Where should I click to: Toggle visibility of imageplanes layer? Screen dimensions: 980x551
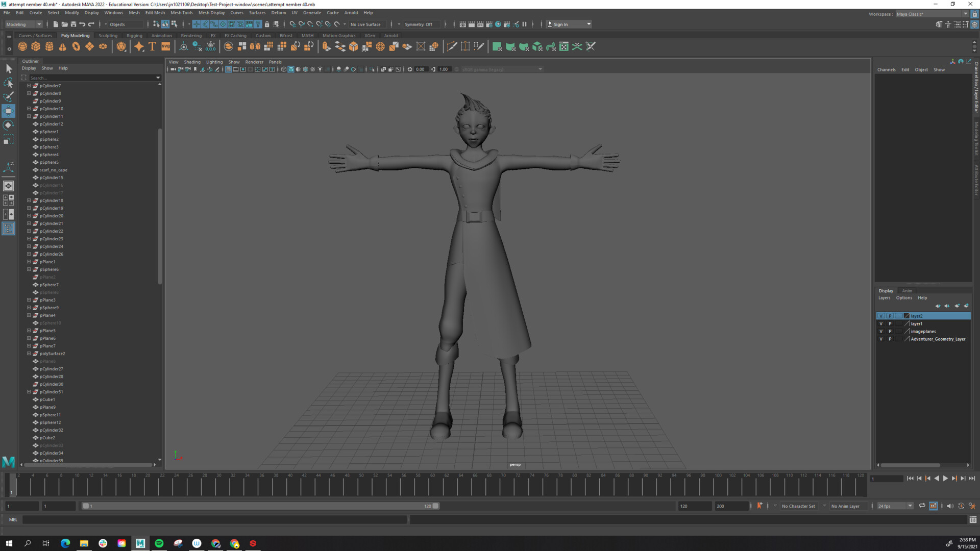click(x=881, y=331)
